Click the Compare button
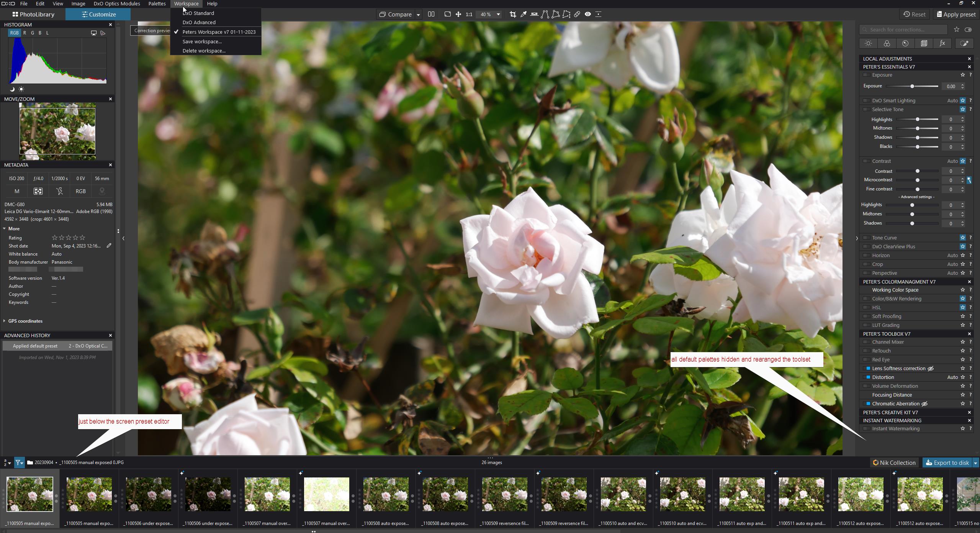The image size is (980, 533). [x=396, y=14]
